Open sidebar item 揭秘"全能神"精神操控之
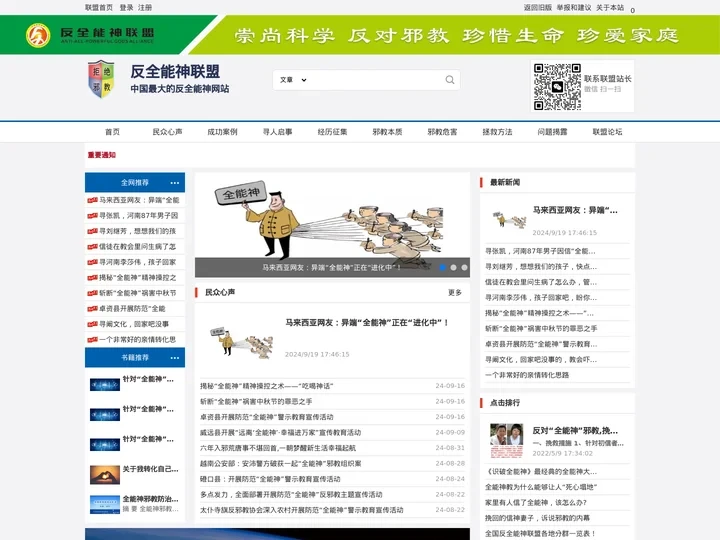 138,278
